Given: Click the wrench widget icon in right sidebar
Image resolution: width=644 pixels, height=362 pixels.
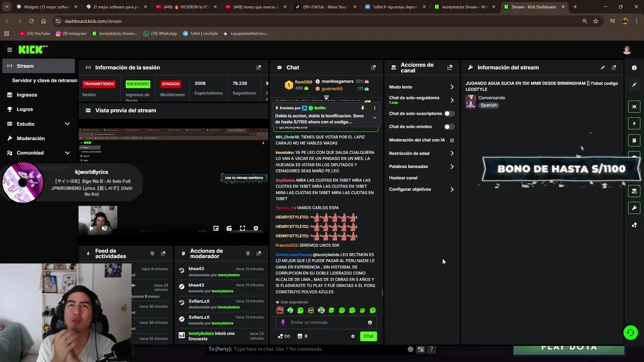Looking at the screenshot, I should pos(634,208).
